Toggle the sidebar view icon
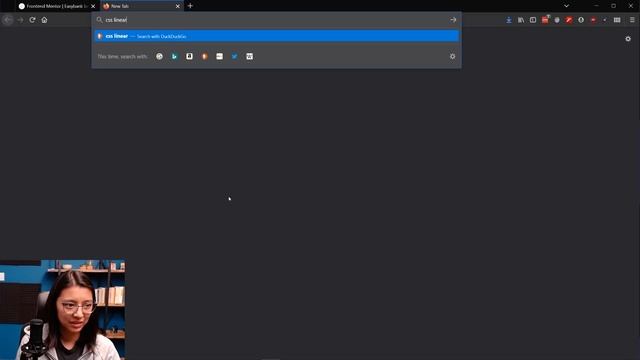 point(533,20)
